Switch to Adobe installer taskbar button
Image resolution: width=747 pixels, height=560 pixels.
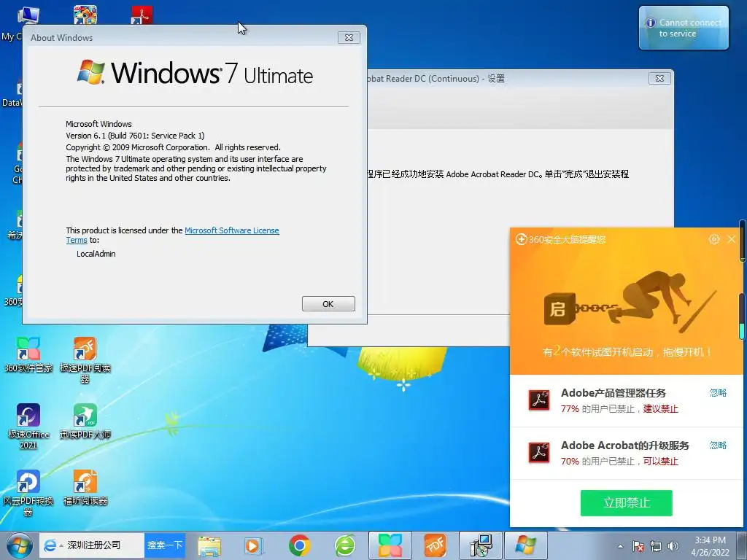click(480, 545)
